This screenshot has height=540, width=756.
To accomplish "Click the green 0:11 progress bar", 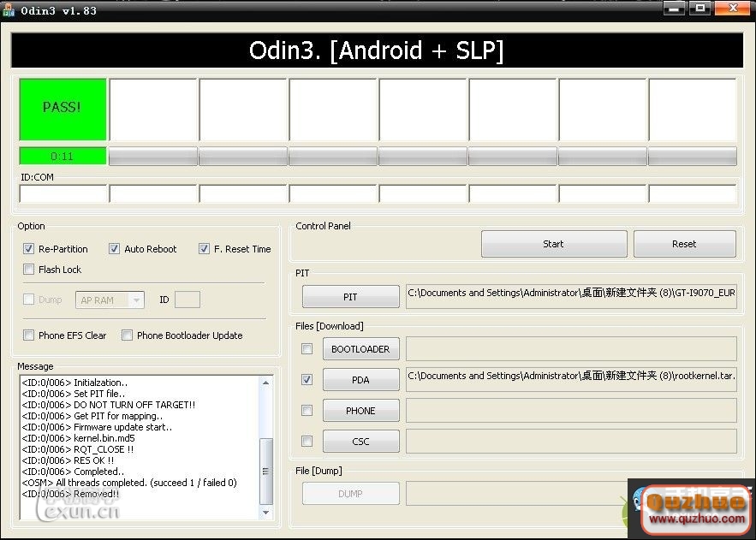I will coord(63,156).
